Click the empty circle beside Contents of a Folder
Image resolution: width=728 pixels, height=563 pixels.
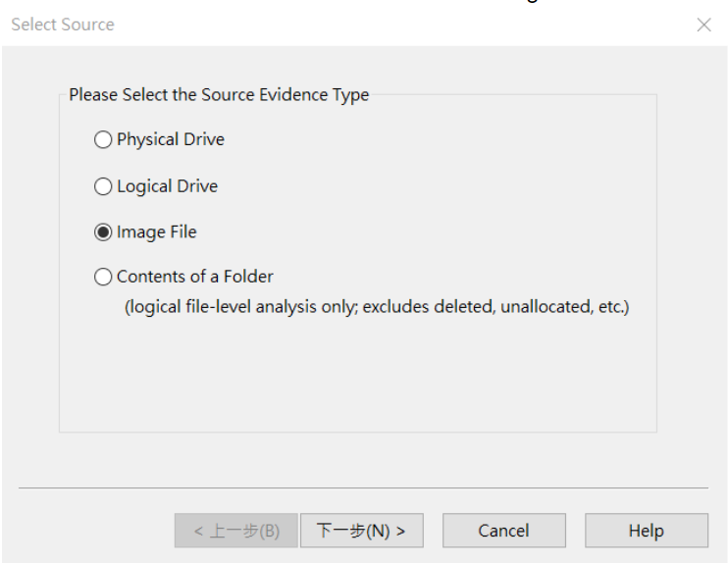(x=103, y=278)
